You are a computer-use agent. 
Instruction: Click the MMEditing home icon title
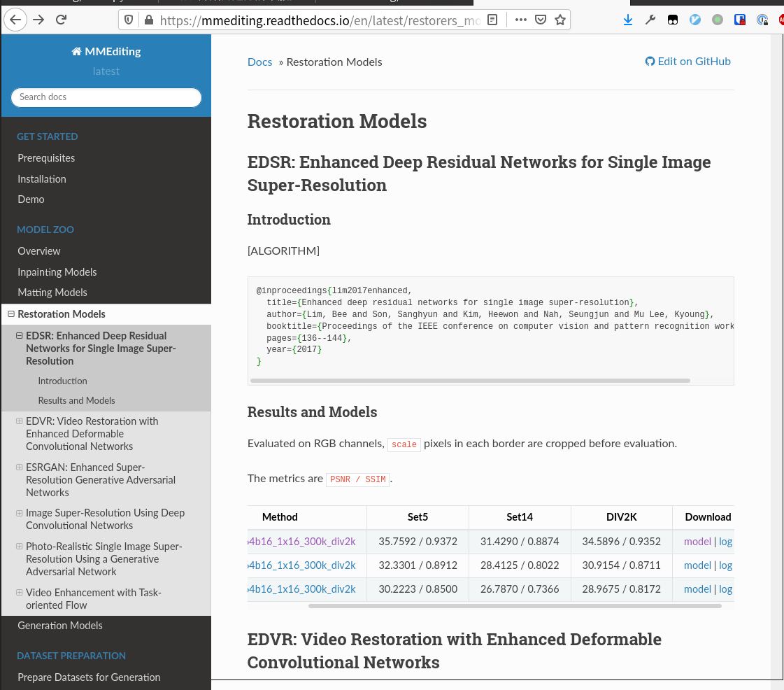point(106,51)
